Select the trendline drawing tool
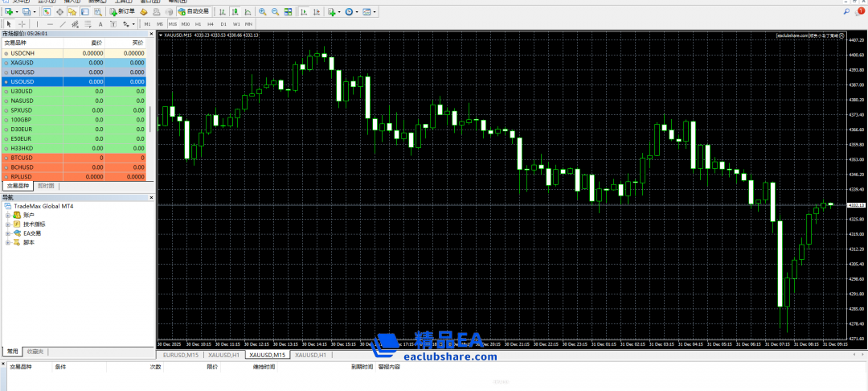The height and width of the screenshot is (391, 868). point(63,24)
